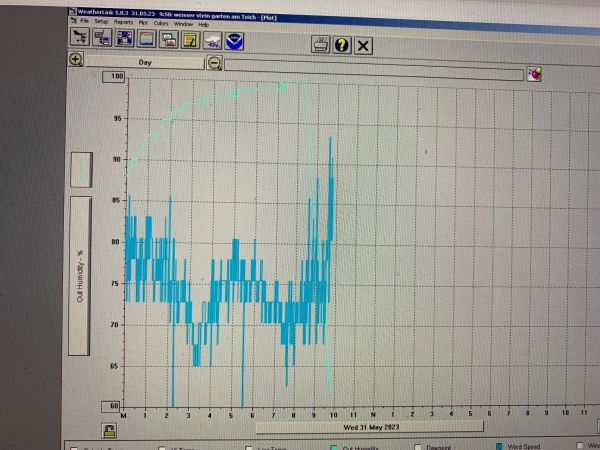Toggle the Out Humidity checkbox
Screen dimensions: 600x450
click(x=333, y=447)
